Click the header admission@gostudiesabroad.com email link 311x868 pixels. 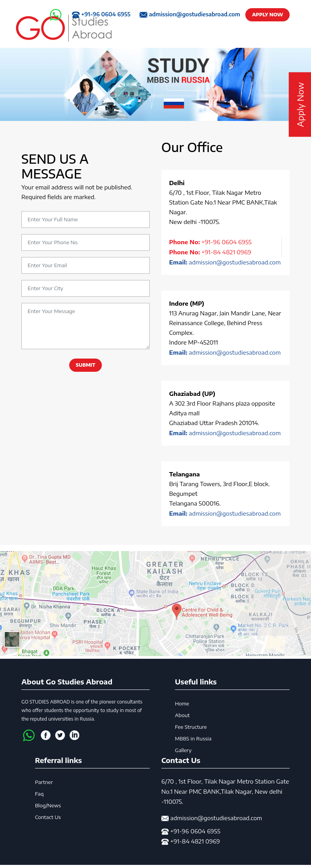pos(194,14)
